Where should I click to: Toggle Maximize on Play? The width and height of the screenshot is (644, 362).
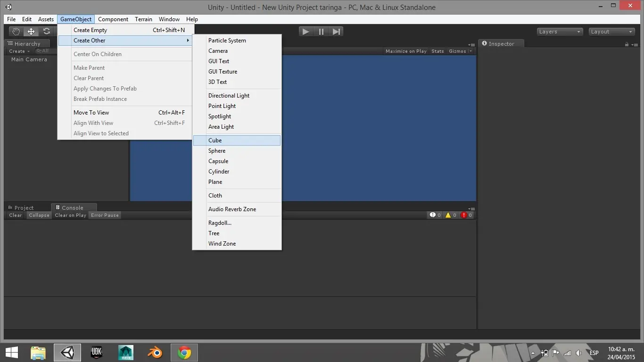(406, 51)
